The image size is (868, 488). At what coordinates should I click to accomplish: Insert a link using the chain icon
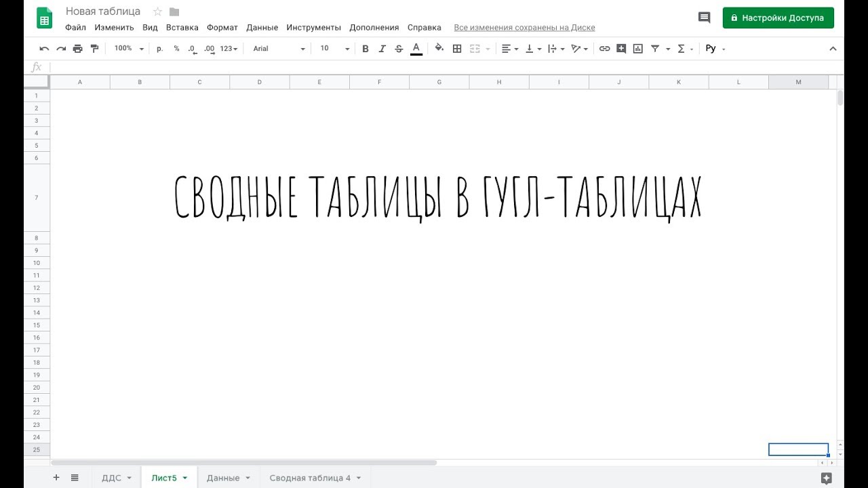604,49
